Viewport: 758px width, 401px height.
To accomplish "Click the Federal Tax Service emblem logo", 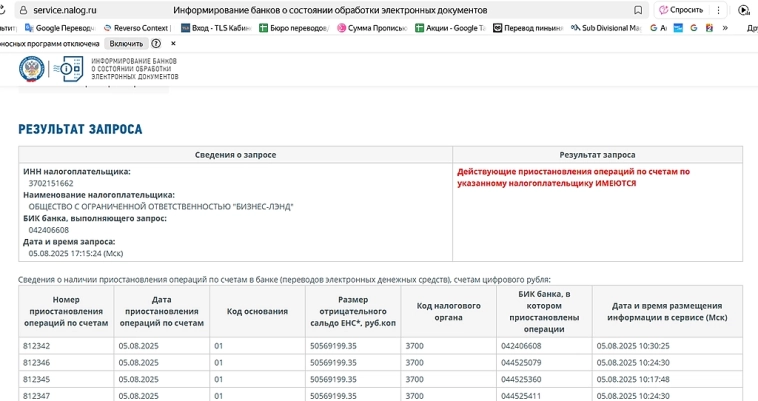I will coord(32,69).
